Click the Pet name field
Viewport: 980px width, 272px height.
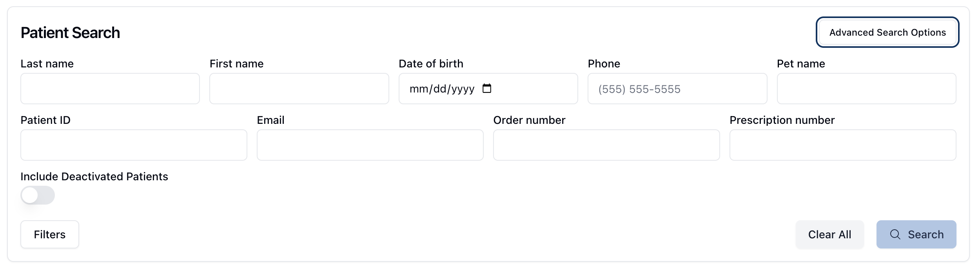[x=866, y=89]
